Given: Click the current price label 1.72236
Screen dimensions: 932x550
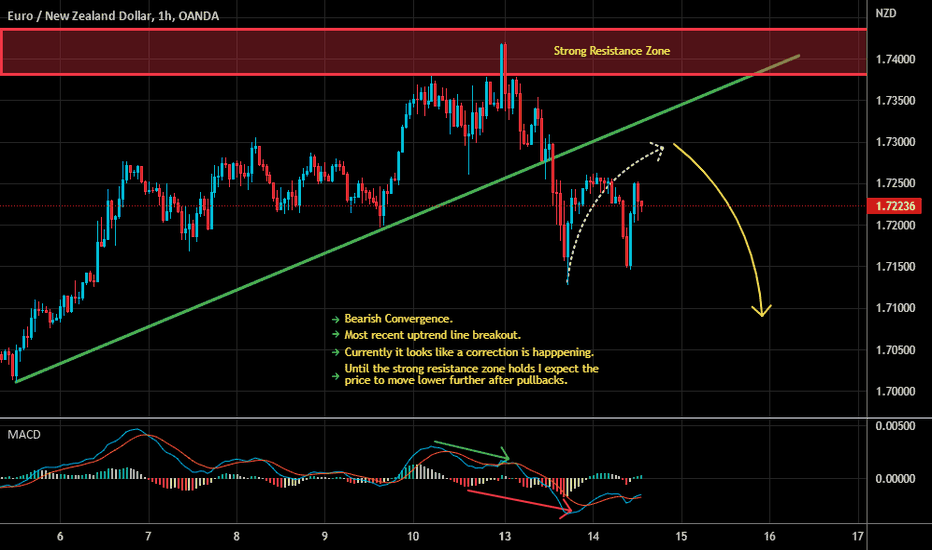Looking at the screenshot, I should (x=895, y=206).
